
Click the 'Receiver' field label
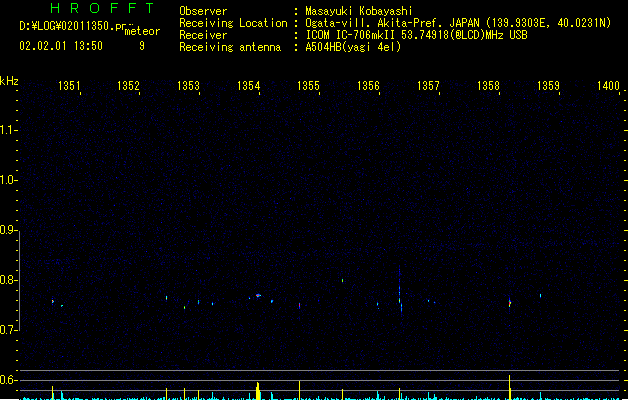tap(203, 35)
